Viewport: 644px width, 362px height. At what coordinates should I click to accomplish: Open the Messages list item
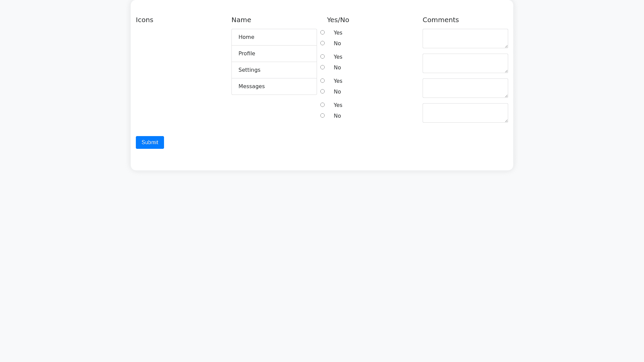(274, 86)
